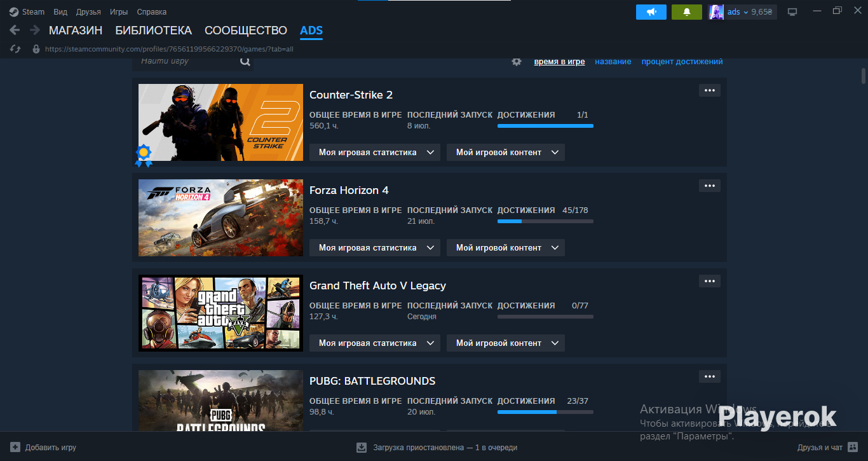Viewport: 868px width, 461px height.
Task: Open the three-dot menu for Counter-Strike 2
Action: (x=710, y=90)
